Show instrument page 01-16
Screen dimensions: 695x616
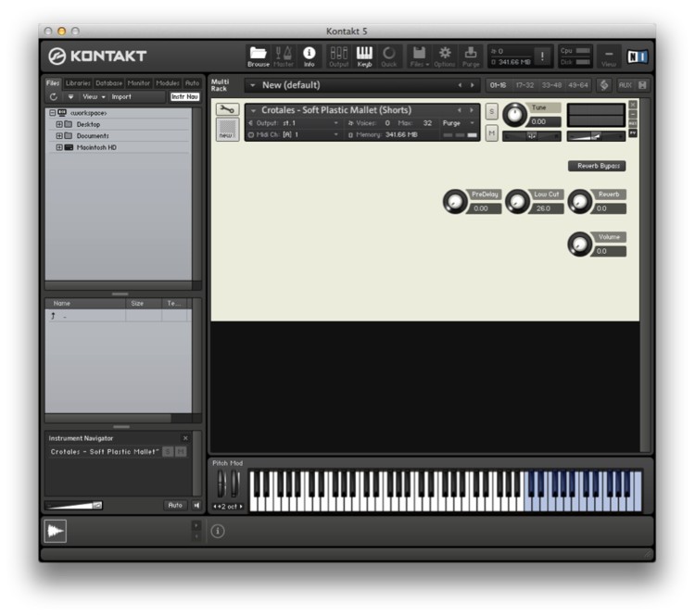(499, 85)
